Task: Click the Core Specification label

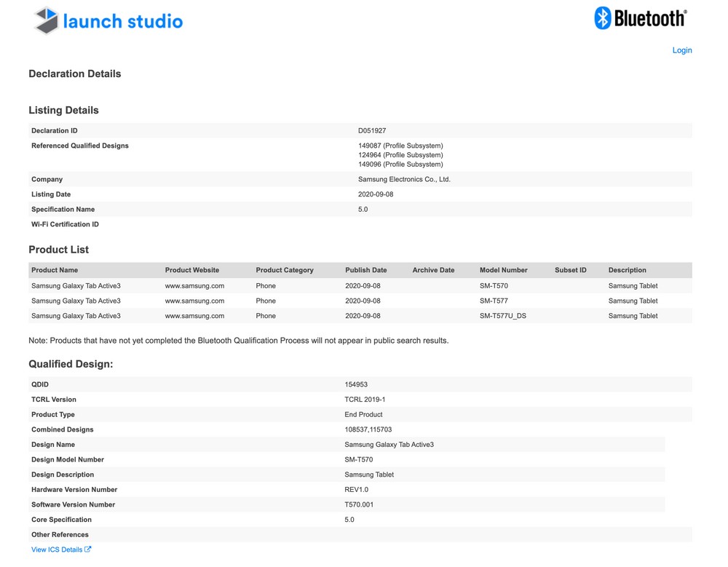Action: pyautogui.click(x=61, y=520)
